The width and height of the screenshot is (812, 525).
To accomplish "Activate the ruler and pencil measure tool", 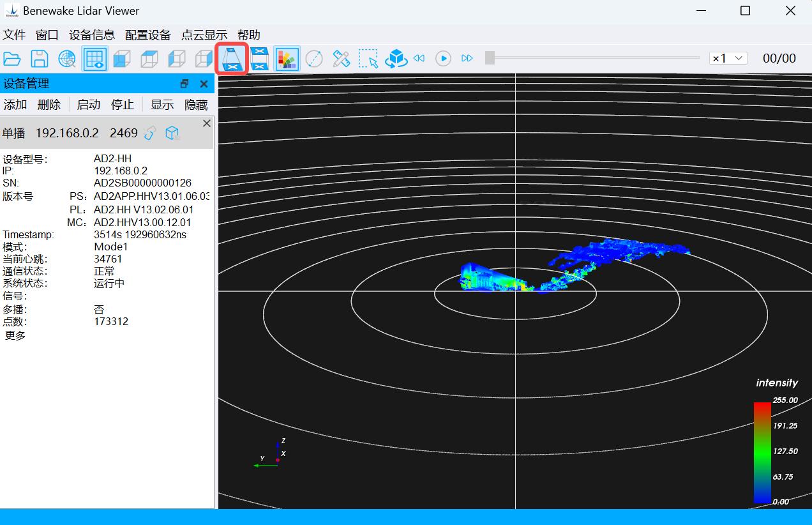I will point(342,59).
